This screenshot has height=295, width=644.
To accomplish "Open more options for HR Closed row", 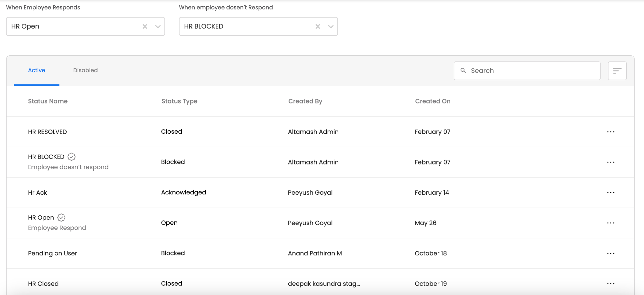I will point(611,284).
